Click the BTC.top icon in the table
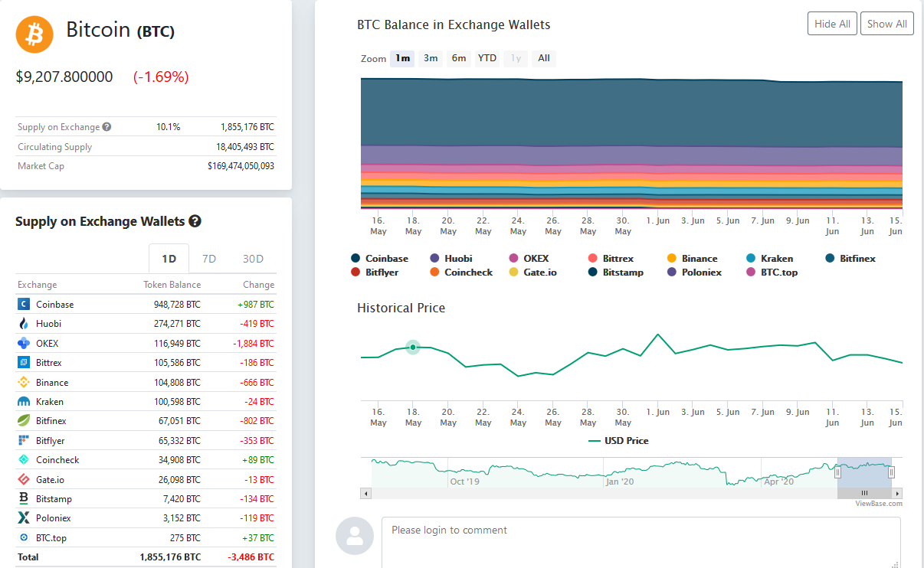Image resolution: width=924 pixels, height=568 pixels. [23, 537]
